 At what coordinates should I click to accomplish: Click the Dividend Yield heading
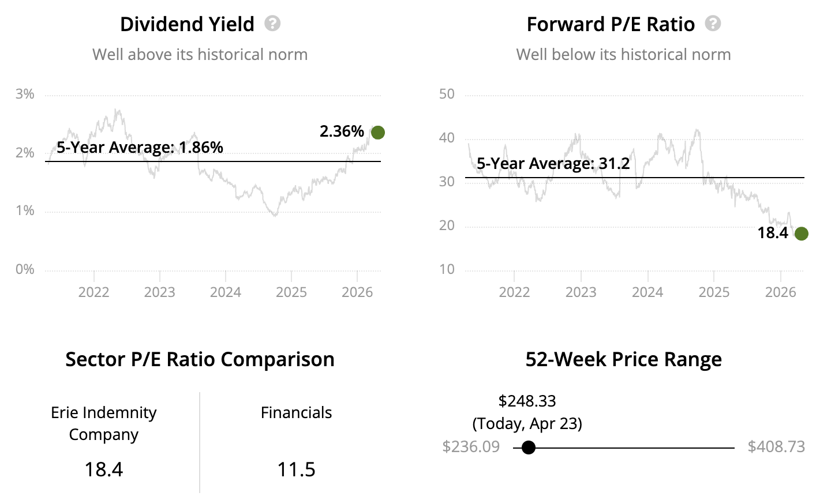187,24
